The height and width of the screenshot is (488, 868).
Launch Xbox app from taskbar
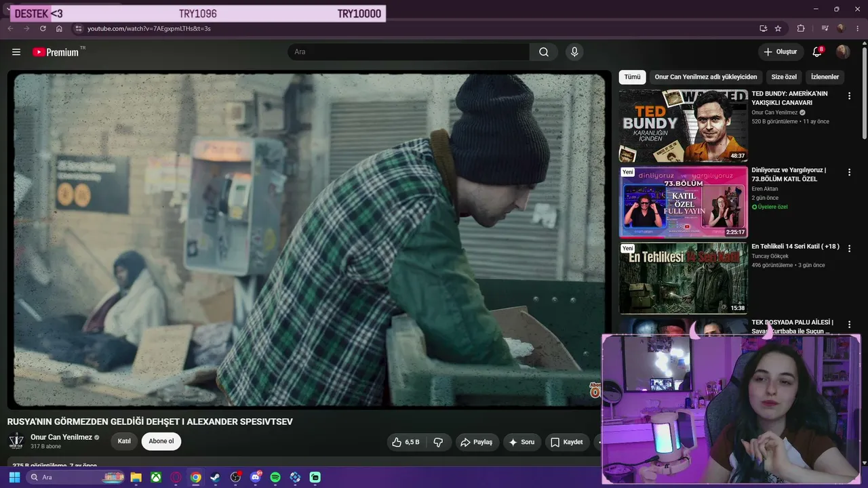156,477
